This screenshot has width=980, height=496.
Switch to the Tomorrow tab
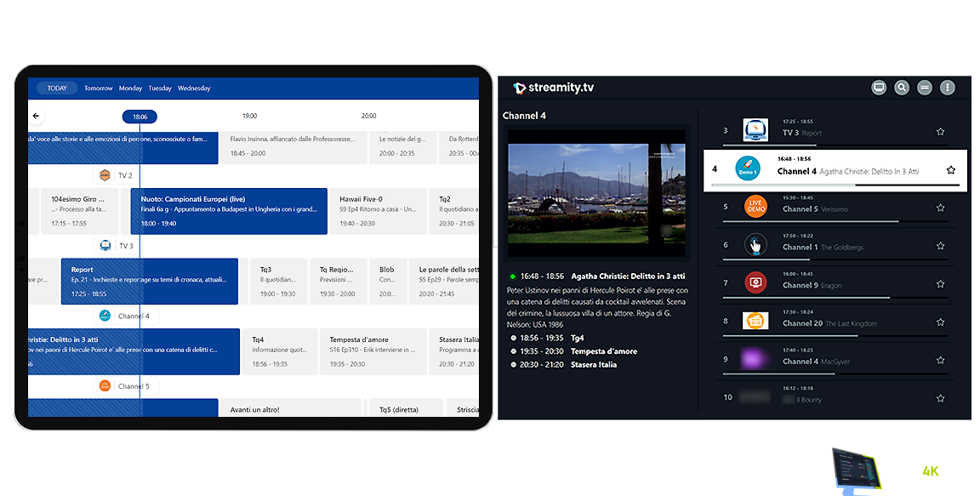pyautogui.click(x=99, y=88)
